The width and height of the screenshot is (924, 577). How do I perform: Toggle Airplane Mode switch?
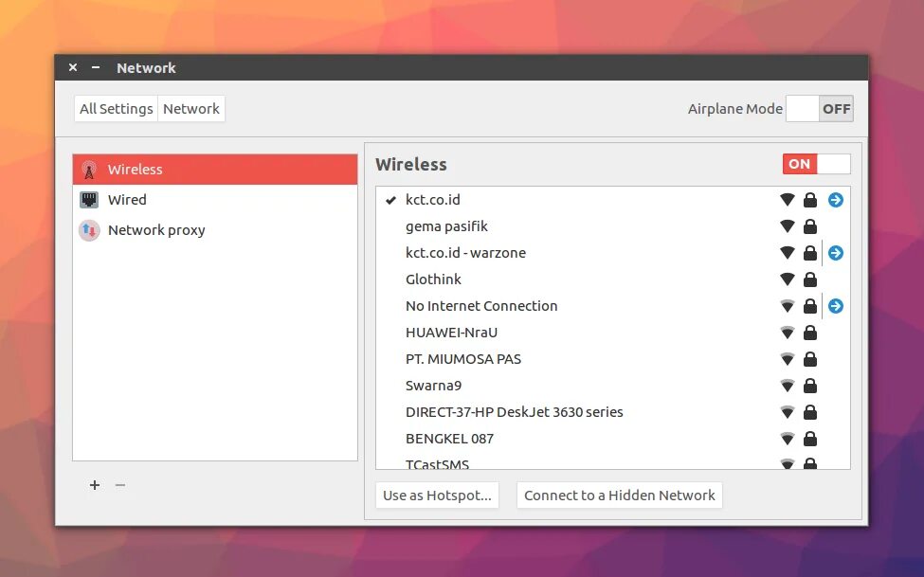point(819,108)
